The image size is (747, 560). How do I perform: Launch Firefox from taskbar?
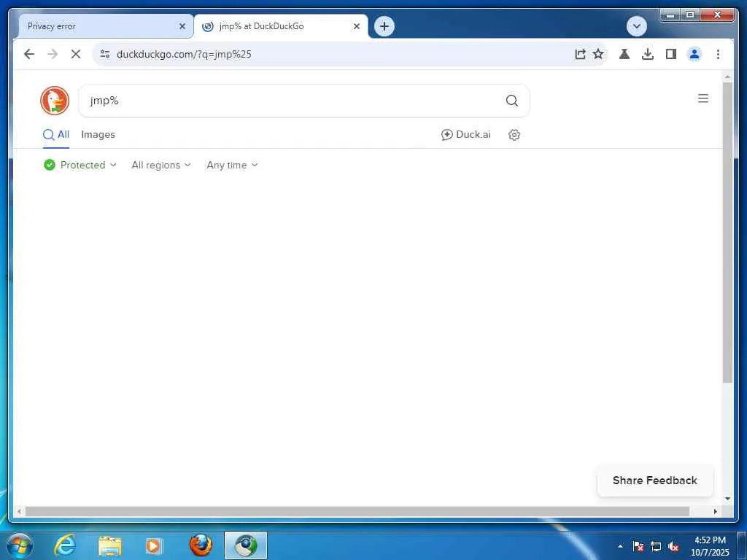pyautogui.click(x=201, y=545)
